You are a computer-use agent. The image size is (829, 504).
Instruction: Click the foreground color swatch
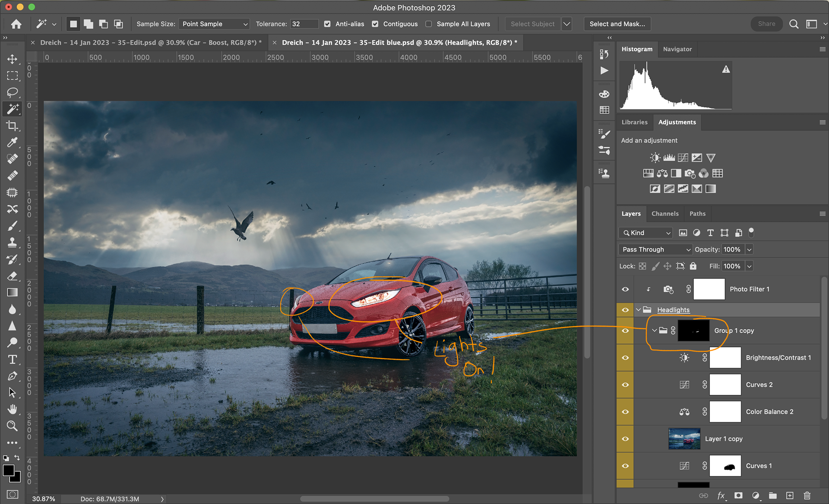point(9,470)
